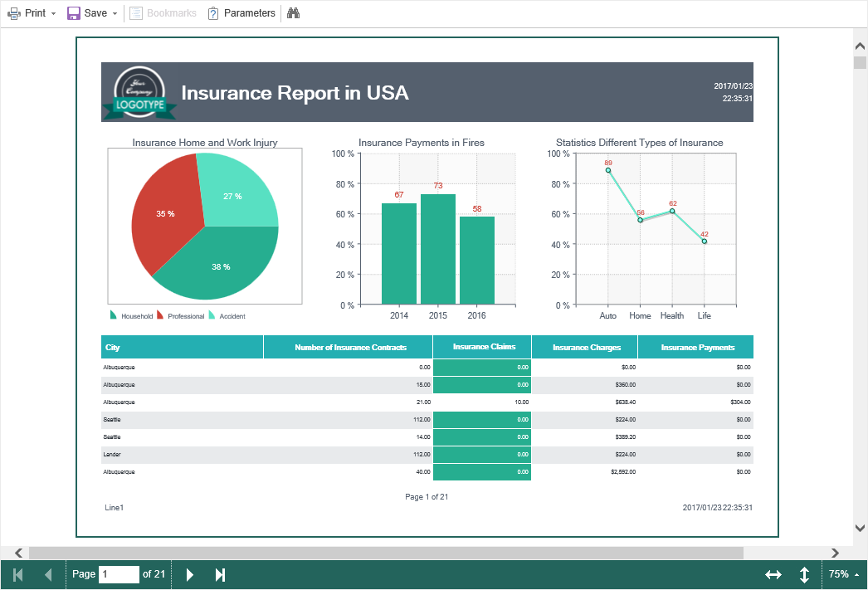The height and width of the screenshot is (590, 868).
Task: Click the company logotype image
Action: click(x=140, y=92)
